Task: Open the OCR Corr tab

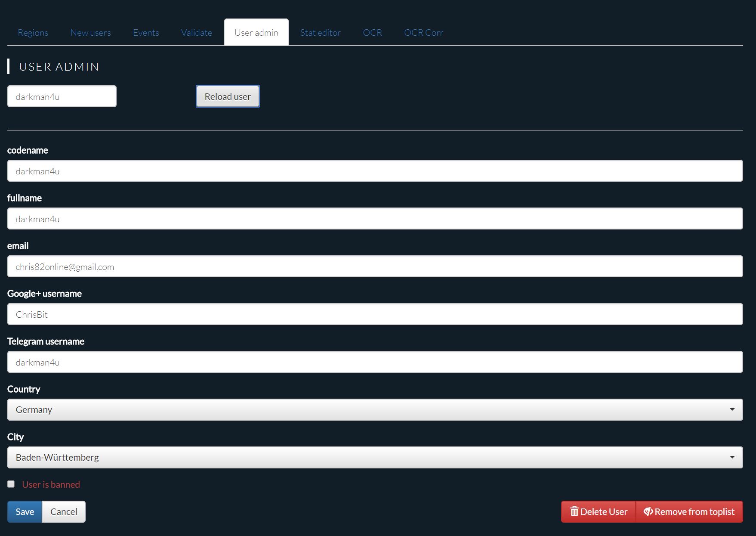Action: click(x=423, y=32)
